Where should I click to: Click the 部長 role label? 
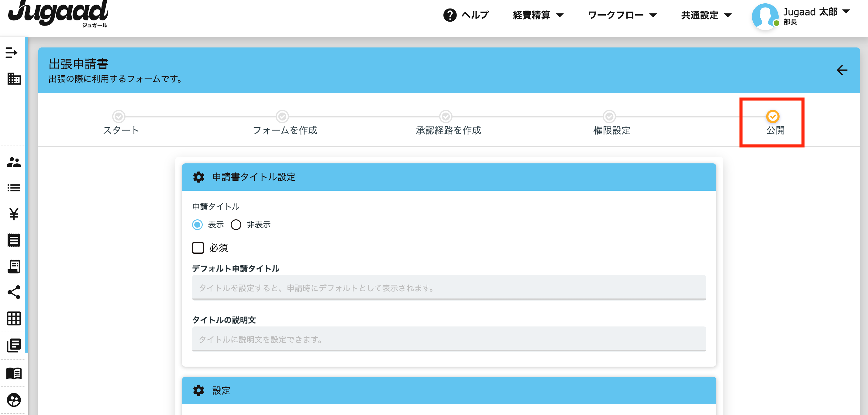point(790,22)
